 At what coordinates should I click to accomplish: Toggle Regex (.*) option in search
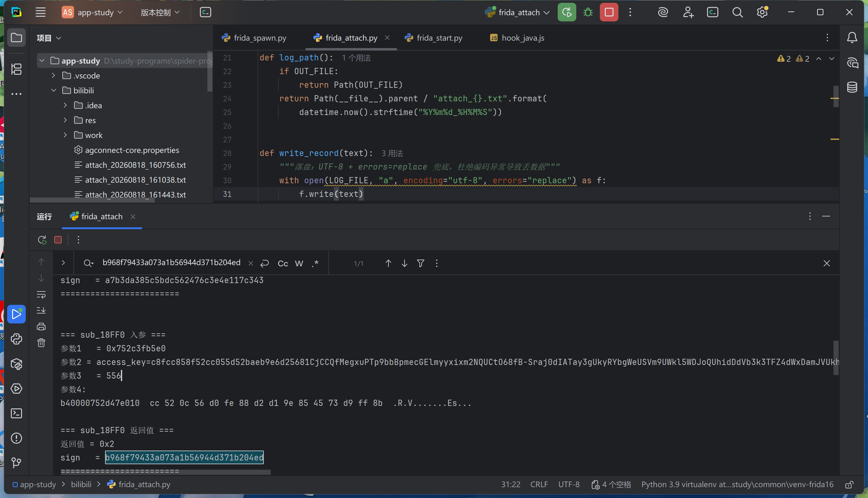coord(315,263)
